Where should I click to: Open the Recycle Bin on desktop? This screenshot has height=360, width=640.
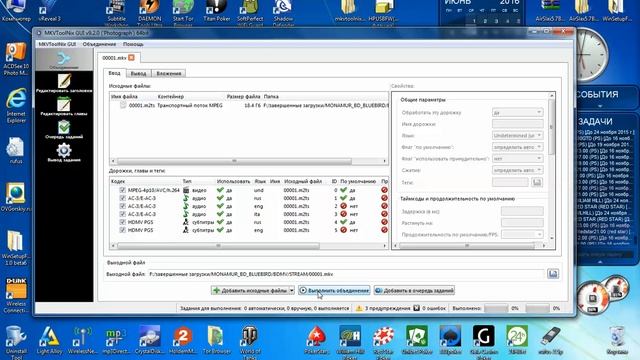pos(617,340)
